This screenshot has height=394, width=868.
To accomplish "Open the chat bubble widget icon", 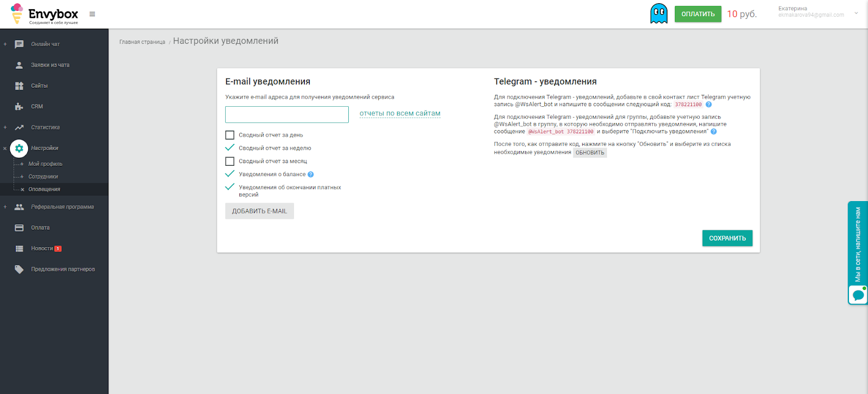I will [x=858, y=295].
